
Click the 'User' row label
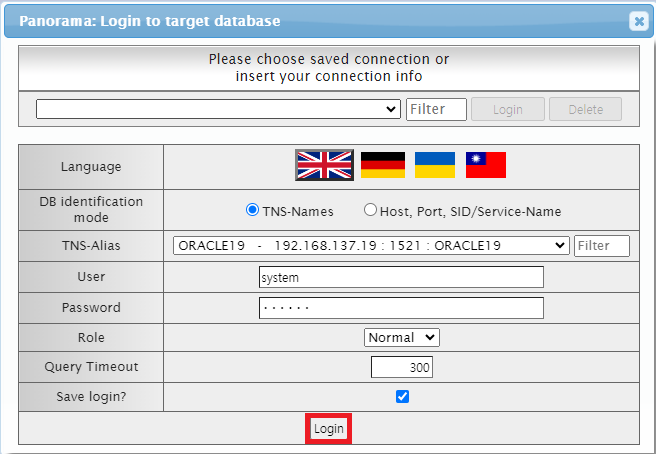[91, 277]
